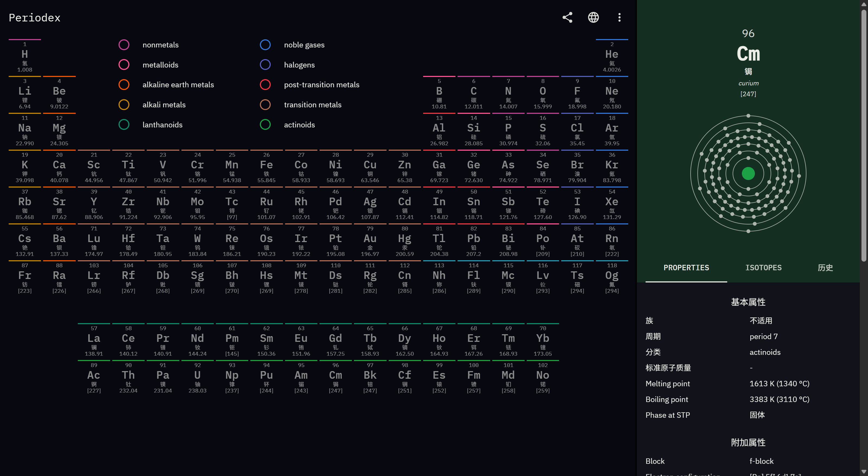Switch to the ISOTOPES tab
Viewport: 868px width, 476px height.
(x=763, y=268)
